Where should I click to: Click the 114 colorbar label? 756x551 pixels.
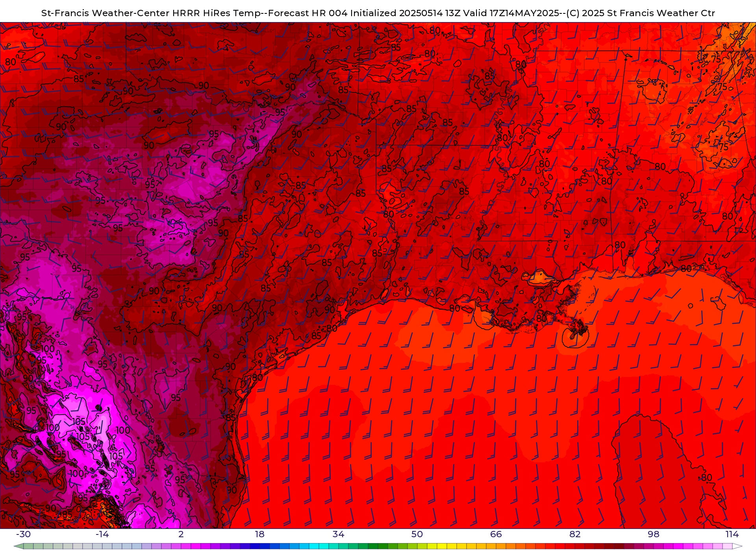click(732, 534)
